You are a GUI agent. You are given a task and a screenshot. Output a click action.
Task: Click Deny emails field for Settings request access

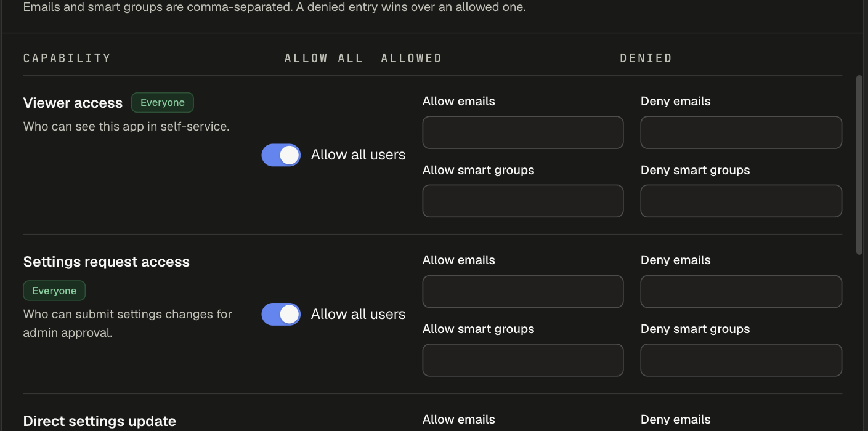(x=741, y=291)
